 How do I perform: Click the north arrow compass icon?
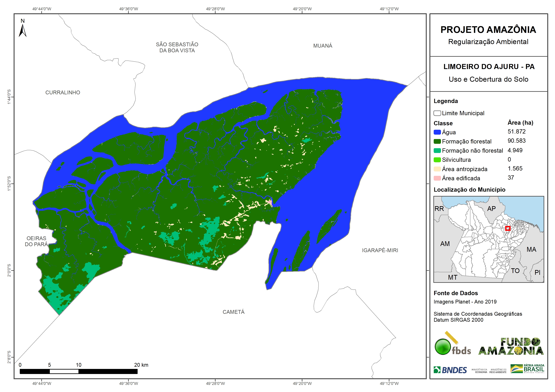point(22,30)
